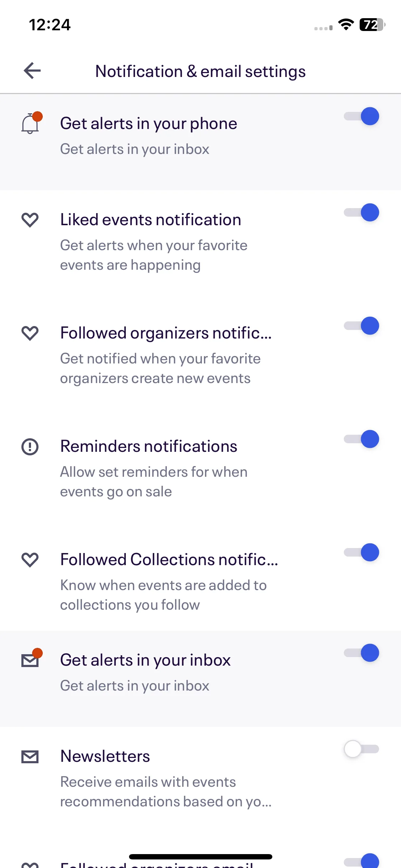Tap the heart icon beside Followed Collections
This screenshot has width=401, height=868.
tap(30, 560)
